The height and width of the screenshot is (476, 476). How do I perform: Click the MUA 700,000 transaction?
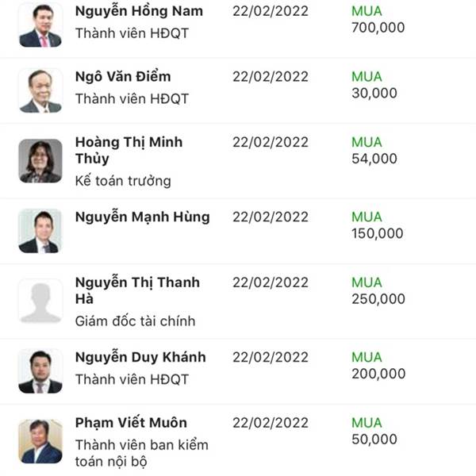(x=378, y=19)
